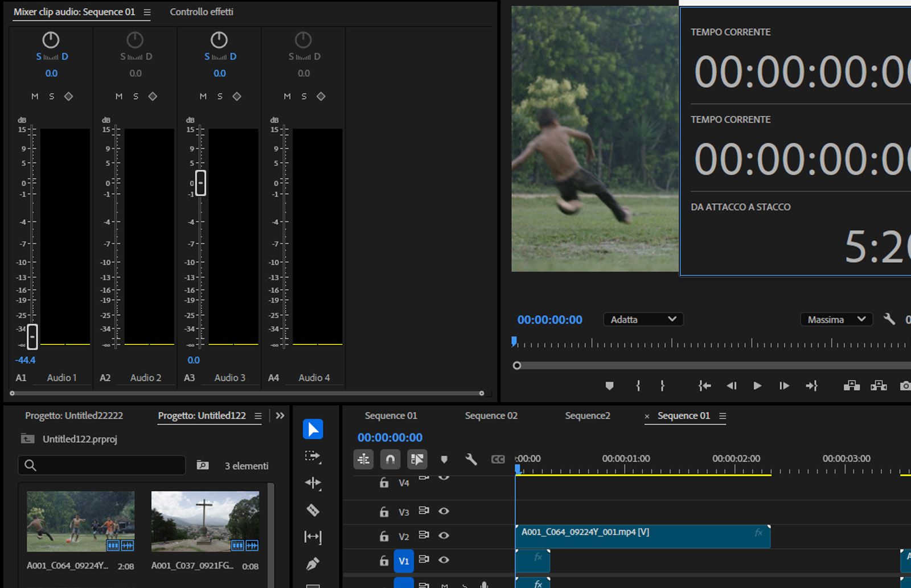Select the Pen tool

[313, 564]
